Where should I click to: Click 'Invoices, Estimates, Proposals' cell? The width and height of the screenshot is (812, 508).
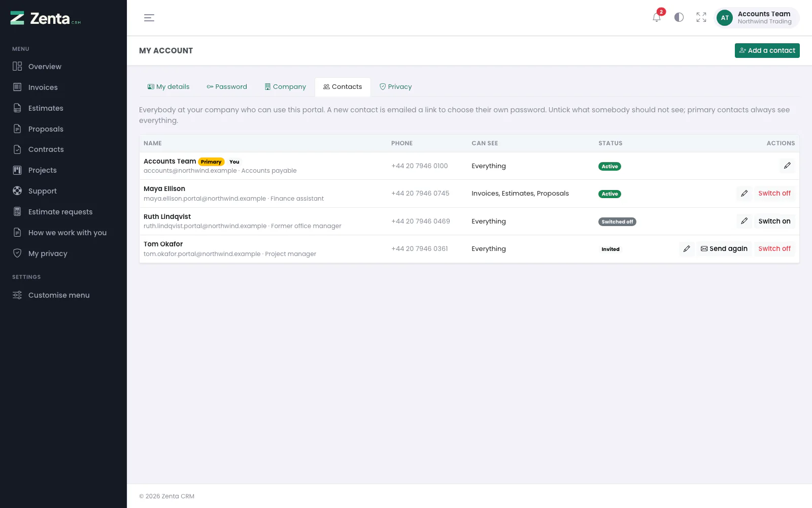[x=520, y=194]
